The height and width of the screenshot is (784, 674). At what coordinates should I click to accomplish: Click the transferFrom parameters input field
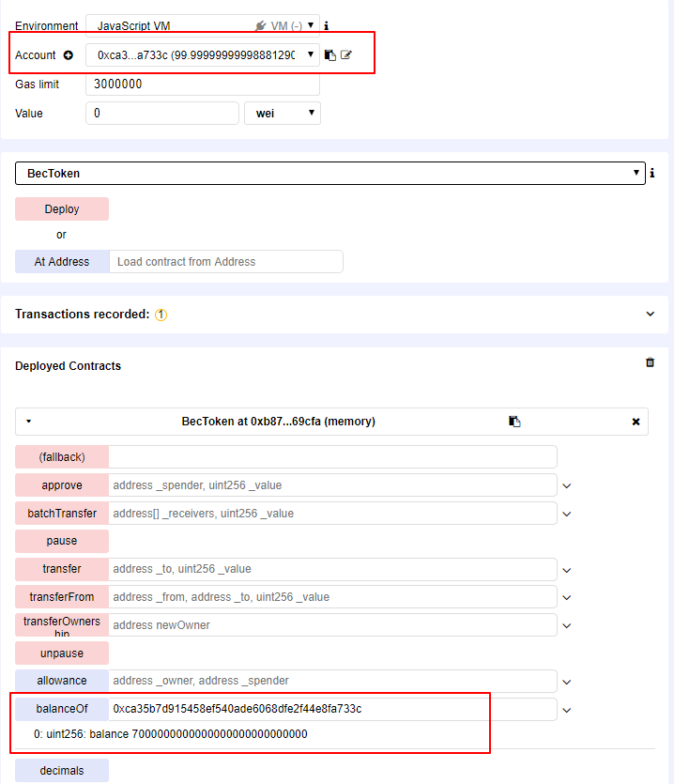point(332,597)
